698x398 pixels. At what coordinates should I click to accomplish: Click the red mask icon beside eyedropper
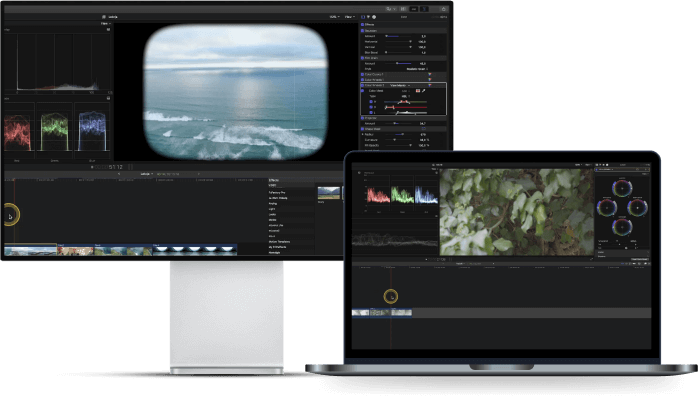tap(418, 91)
